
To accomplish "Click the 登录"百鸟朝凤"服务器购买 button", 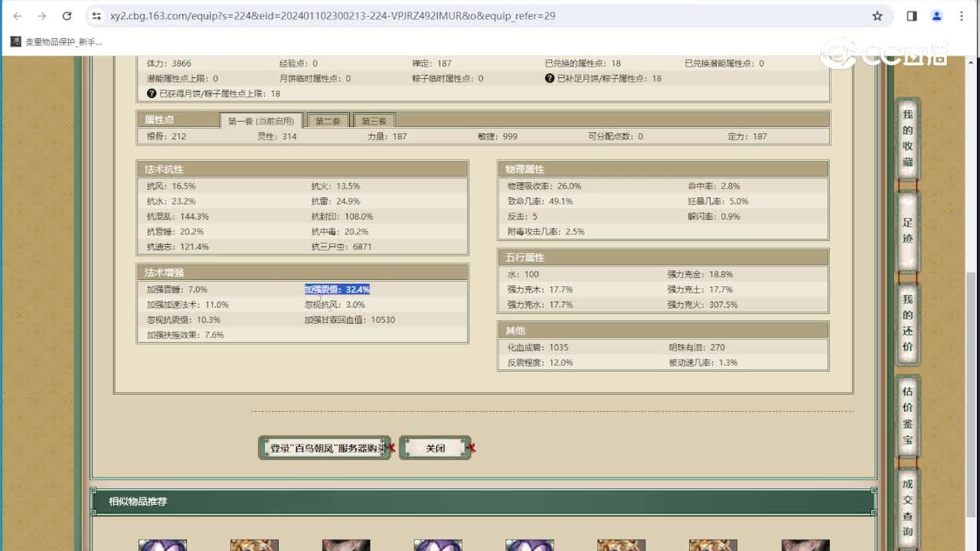I will click(x=325, y=448).
